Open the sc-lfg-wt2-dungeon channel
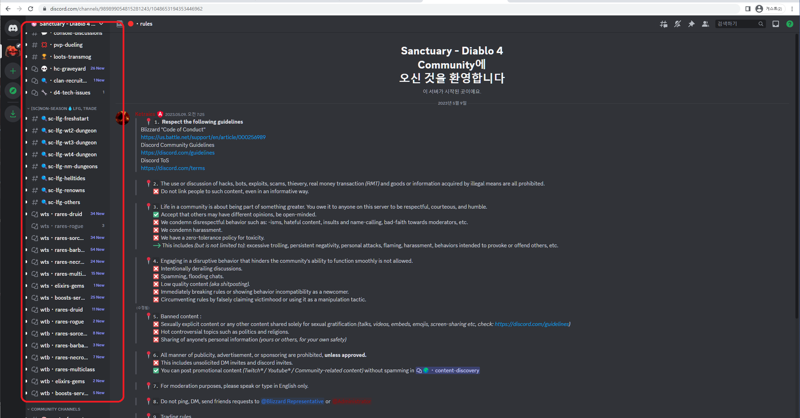Screen dimensions: 800x418 pos(66,131)
